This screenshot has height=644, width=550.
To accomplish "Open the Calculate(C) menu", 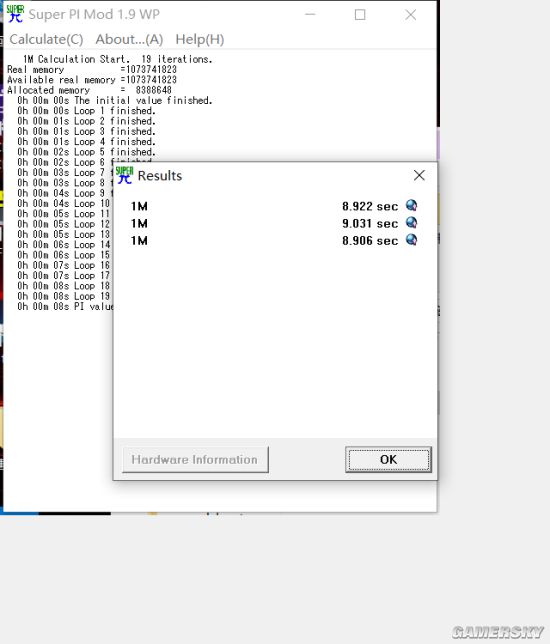I will (x=46, y=39).
